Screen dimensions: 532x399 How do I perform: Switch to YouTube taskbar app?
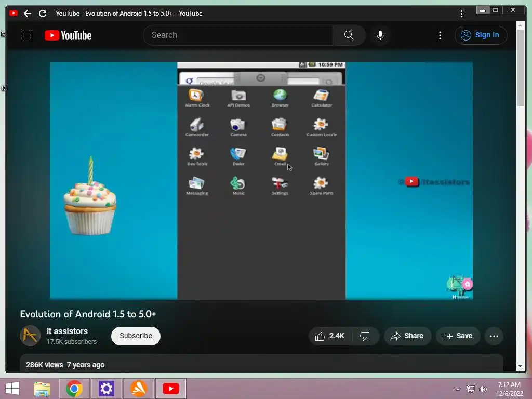point(170,389)
